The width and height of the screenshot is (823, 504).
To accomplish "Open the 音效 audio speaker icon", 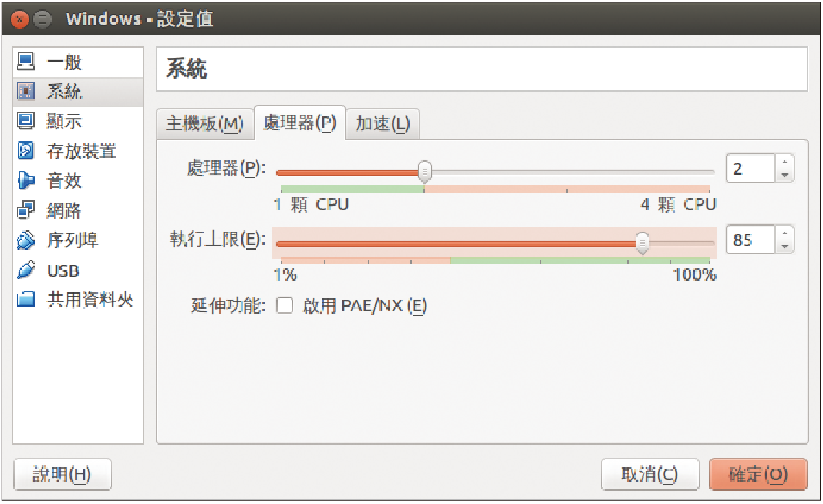I will click(25, 180).
